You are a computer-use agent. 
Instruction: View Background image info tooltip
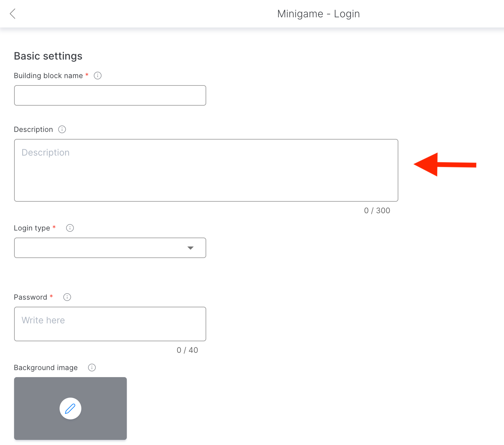92,368
